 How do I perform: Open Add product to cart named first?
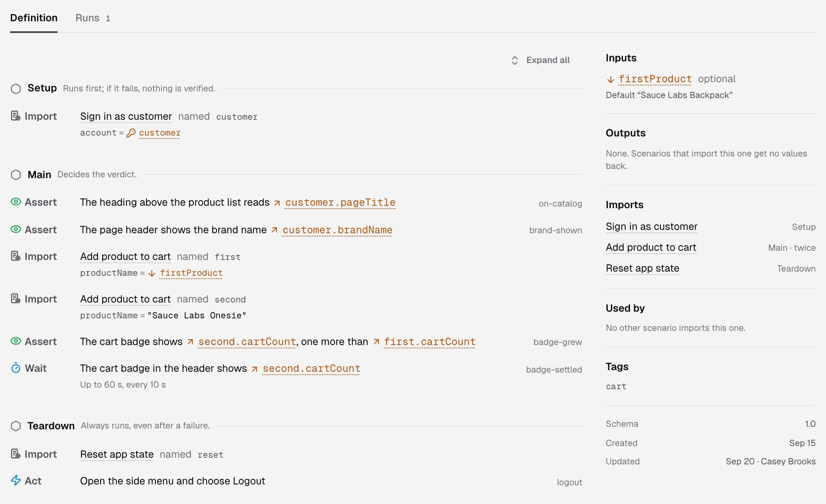click(126, 257)
